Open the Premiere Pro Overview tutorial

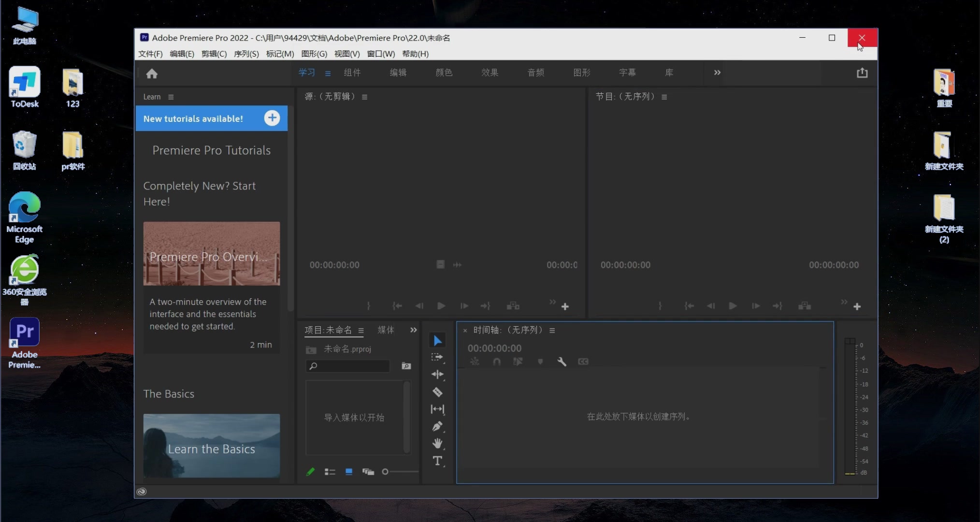211,253
